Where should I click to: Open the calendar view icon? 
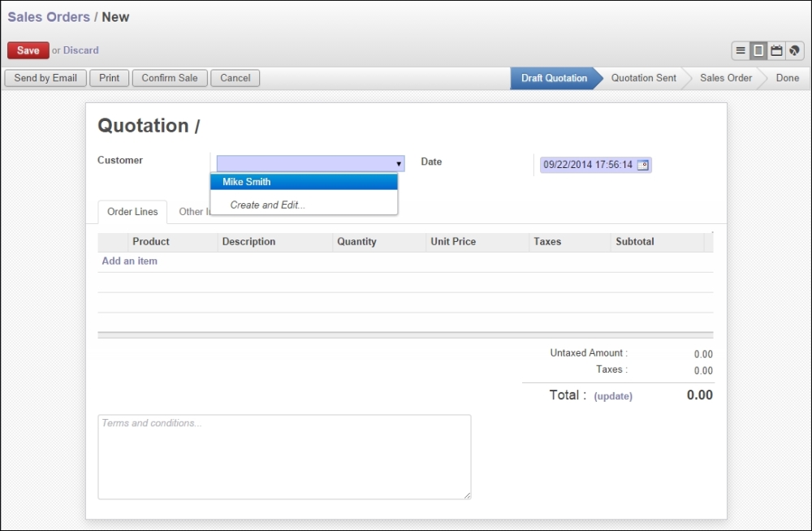coord(775,50)
